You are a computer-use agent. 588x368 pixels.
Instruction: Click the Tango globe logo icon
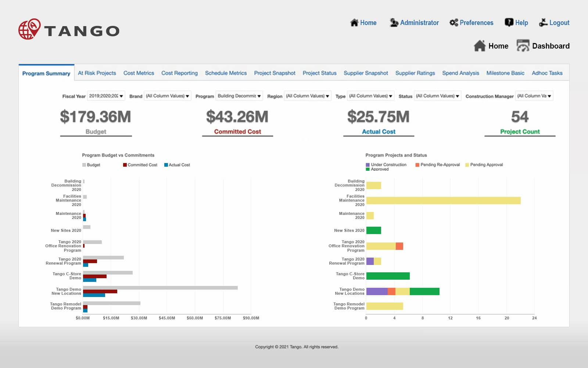click(29, 29)
